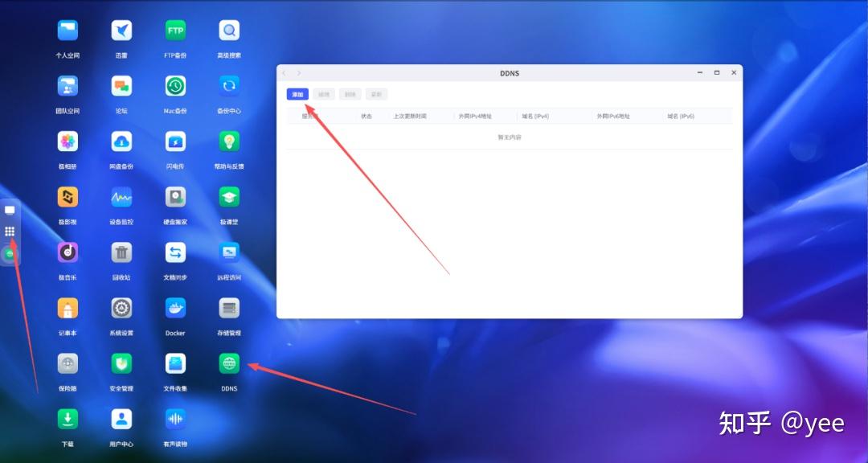This screenshot has height=463, width=868.
Task: Open the Mac备份 app
Action: (x=175, y=87)
